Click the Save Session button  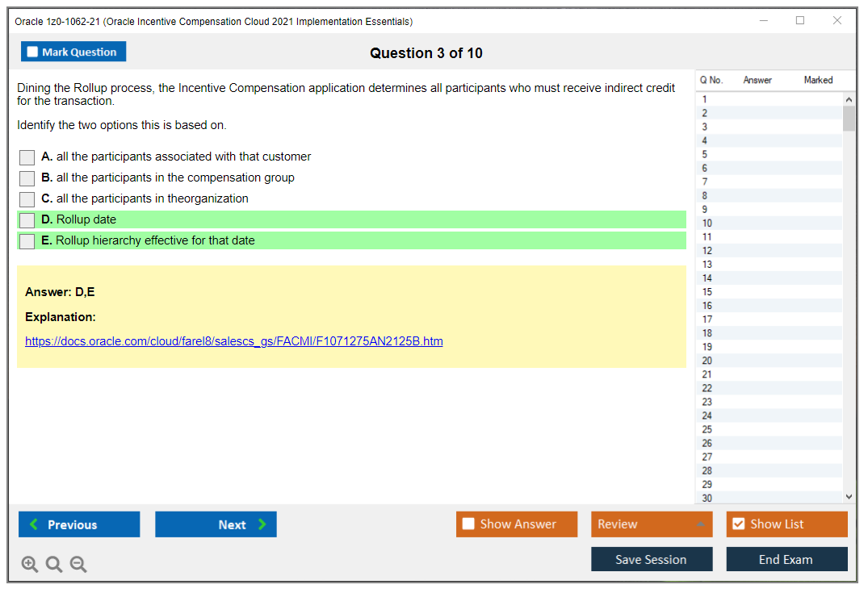click(x=651, y=558)
